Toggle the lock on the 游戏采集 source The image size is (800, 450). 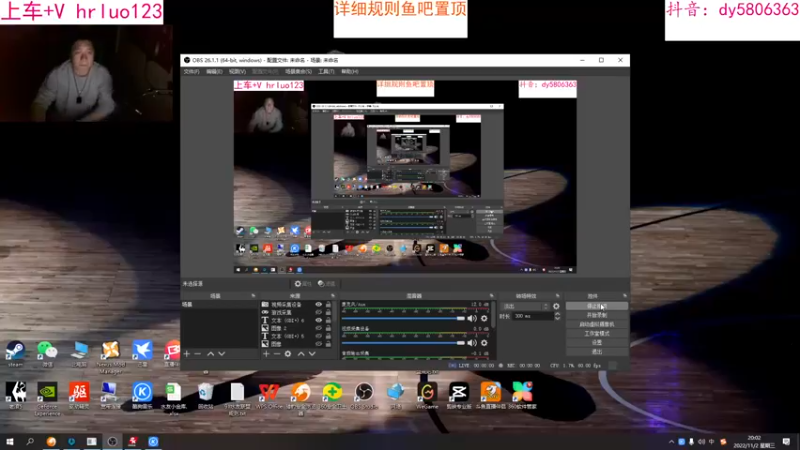click(328, 312)
